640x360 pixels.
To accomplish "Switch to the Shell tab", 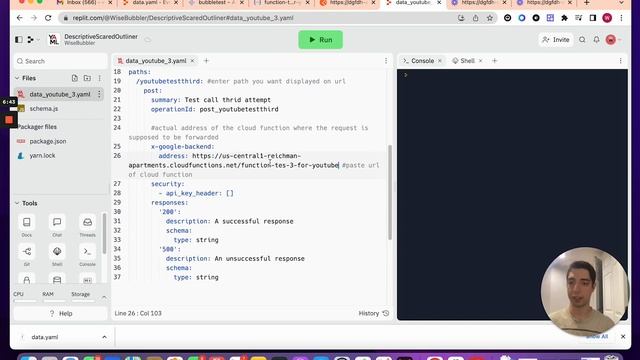I will (x=467, y=61).
